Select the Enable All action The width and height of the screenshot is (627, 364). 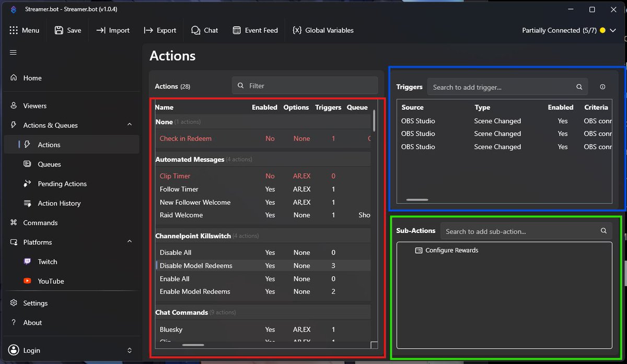click(x=263, y=279)
